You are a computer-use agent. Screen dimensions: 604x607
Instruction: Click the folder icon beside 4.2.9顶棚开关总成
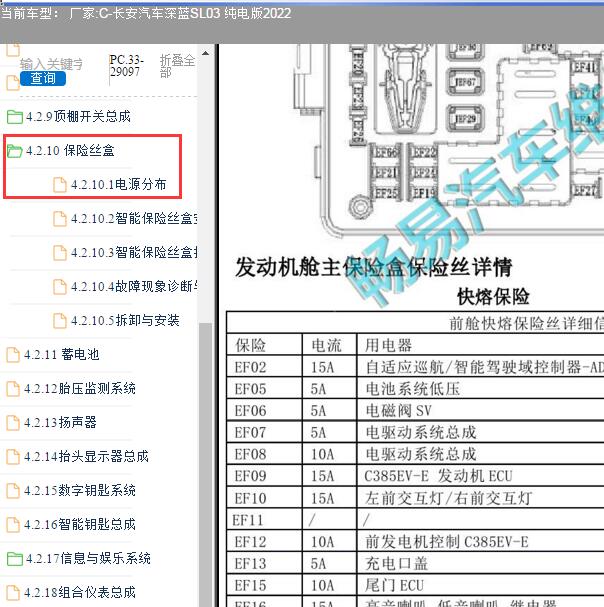(15, 117)
